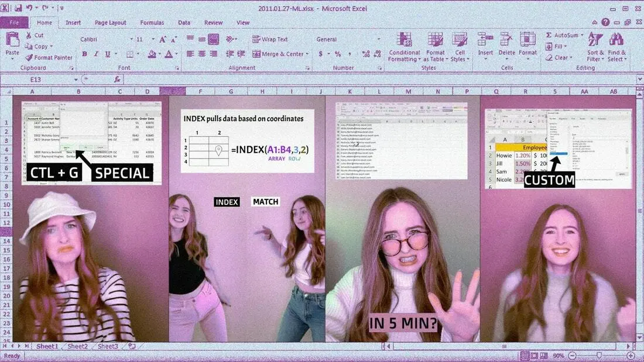Click the Find & Select binoculars icon
The width and height of the screenshot is (644, 362).
pyautogui.click(x=616, y=40)
